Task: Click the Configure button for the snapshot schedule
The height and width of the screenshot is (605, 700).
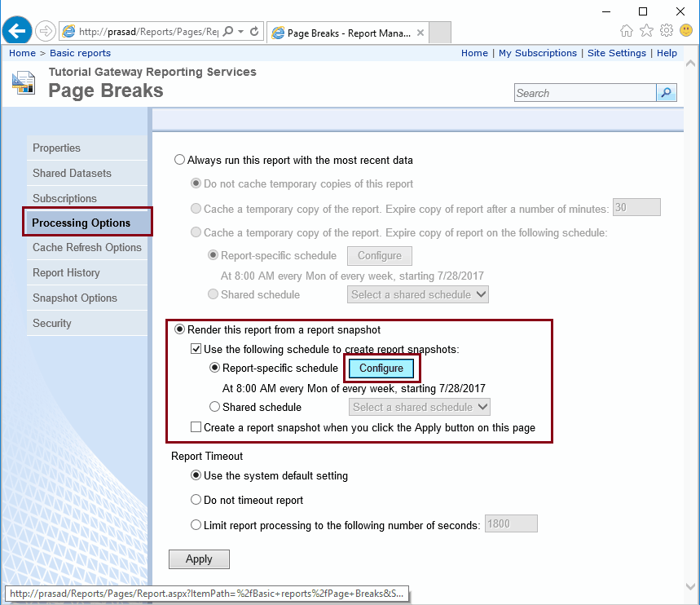Action: pyautogui.click(x=381, y=368)
